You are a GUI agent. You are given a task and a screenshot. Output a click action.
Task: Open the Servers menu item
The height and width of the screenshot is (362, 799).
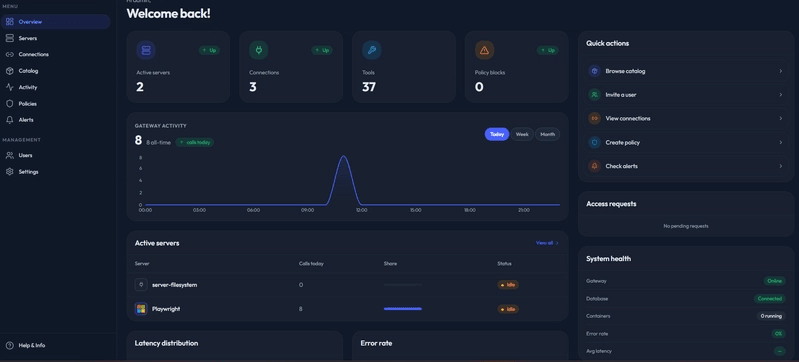[56, 38]
